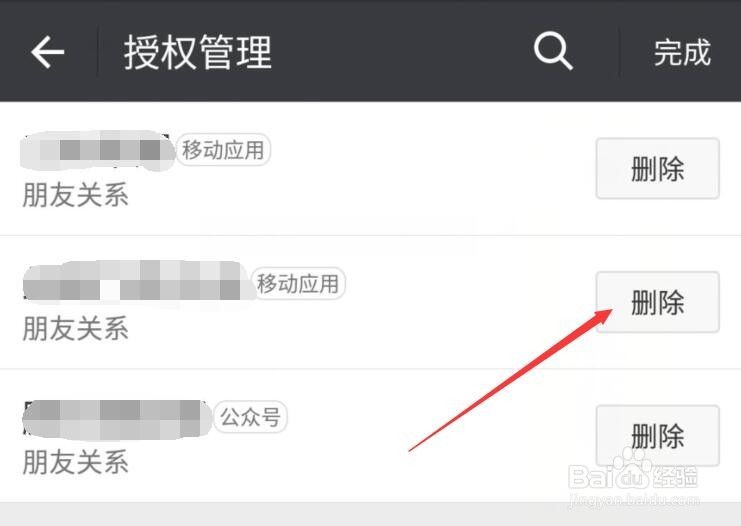Select the first blurred app name
The width and height of the screenshot is (741, 526).
pos(97,150)
